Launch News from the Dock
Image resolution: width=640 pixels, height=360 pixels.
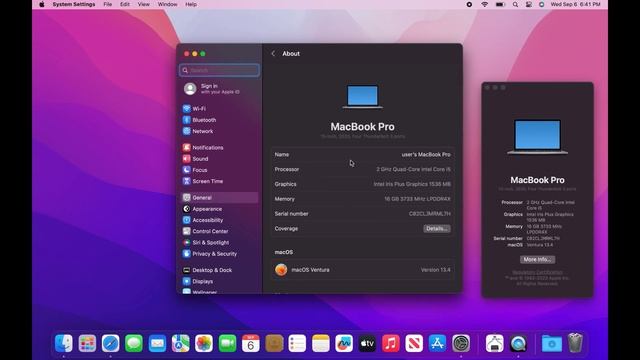click(414, 343)
